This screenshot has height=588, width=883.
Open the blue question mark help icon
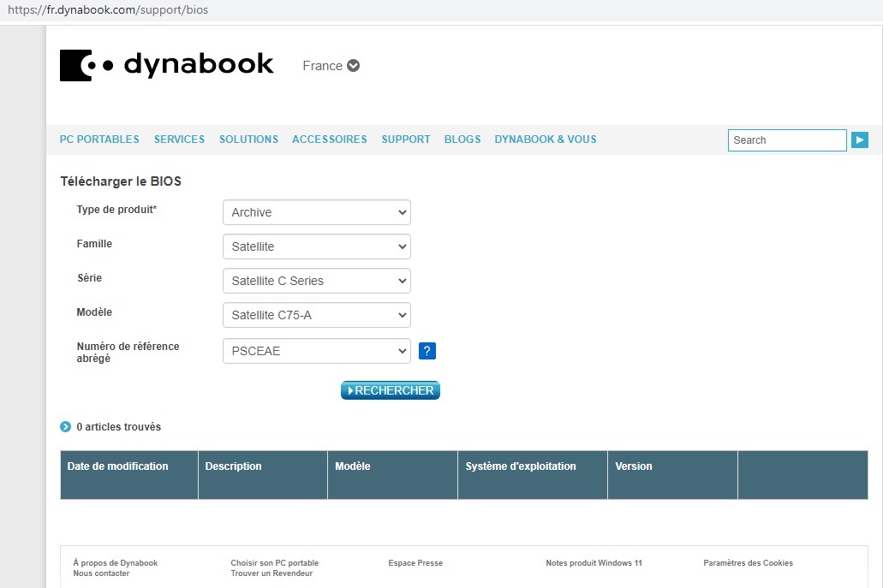(427, 351)
